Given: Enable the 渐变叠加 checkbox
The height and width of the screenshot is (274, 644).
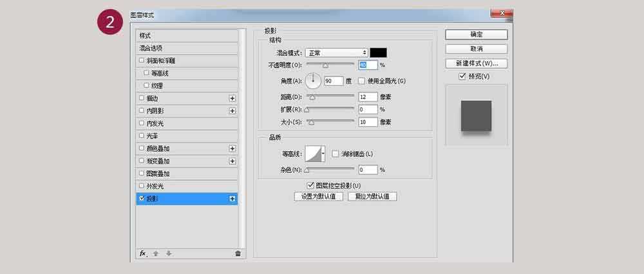Looking at the screenshot, I should click(x=142, y=161).
